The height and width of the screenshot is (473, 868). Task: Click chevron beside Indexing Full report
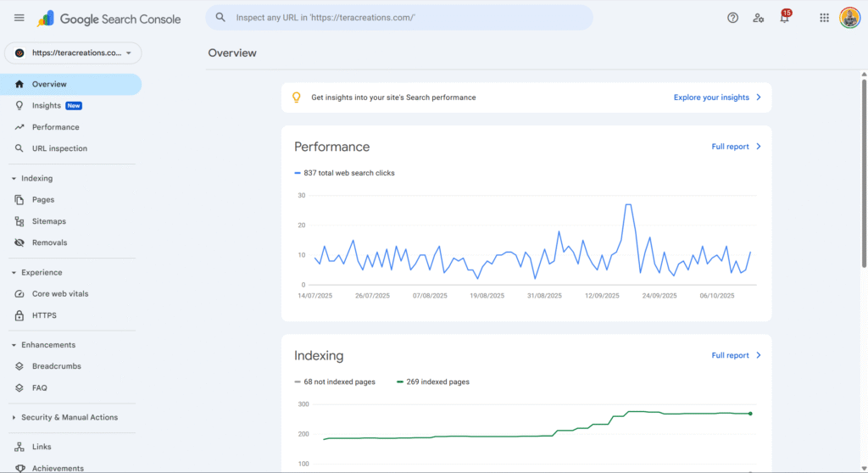pyautogui.click(x=759, y=355)
